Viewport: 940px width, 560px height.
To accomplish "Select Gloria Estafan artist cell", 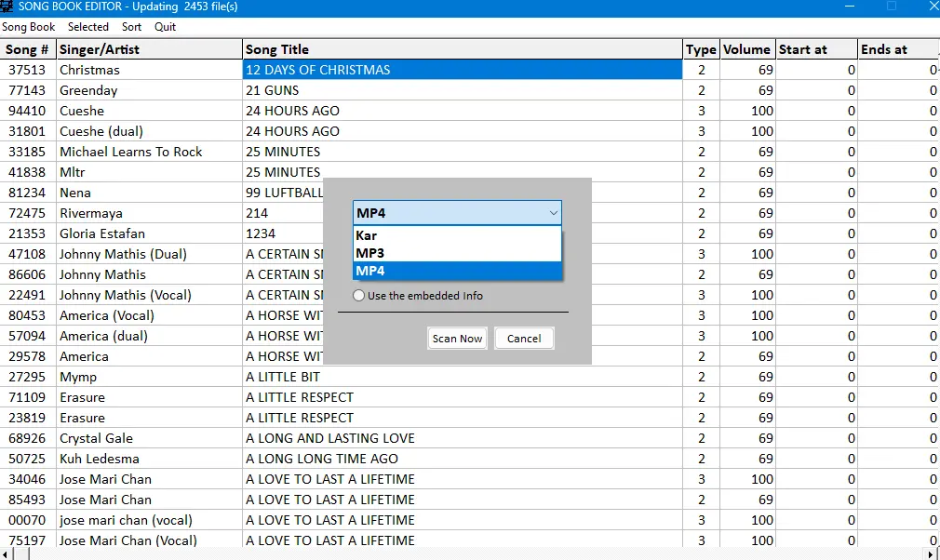I will tap(149, 233).
